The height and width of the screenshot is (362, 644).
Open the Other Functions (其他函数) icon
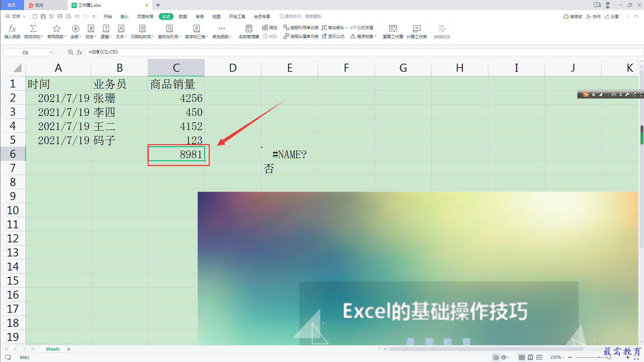click(x=222, y=29)
